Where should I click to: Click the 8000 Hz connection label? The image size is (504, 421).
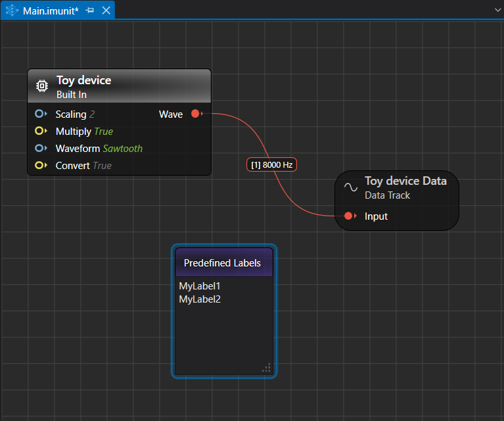pyautogui.click(x=272, y=165)
